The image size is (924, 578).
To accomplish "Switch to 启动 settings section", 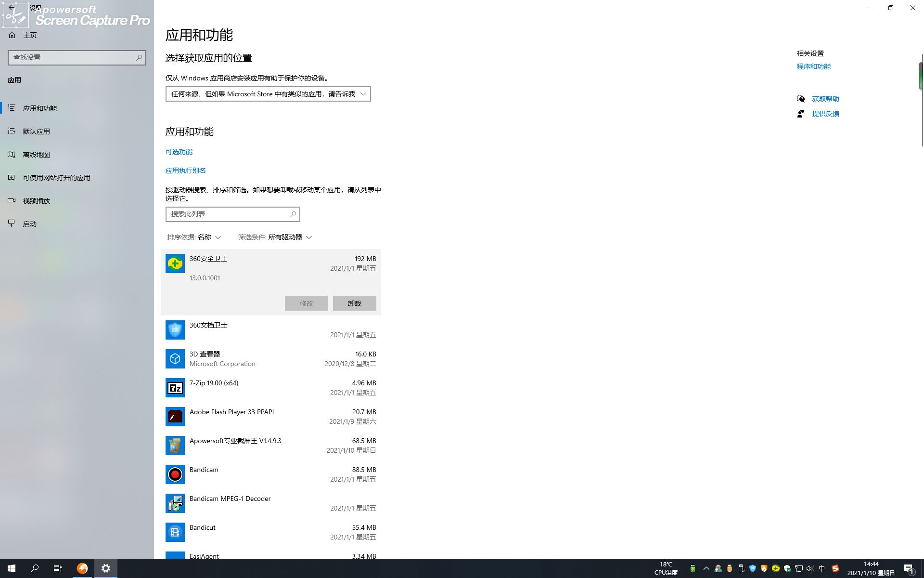I will [x=30, y=224].
